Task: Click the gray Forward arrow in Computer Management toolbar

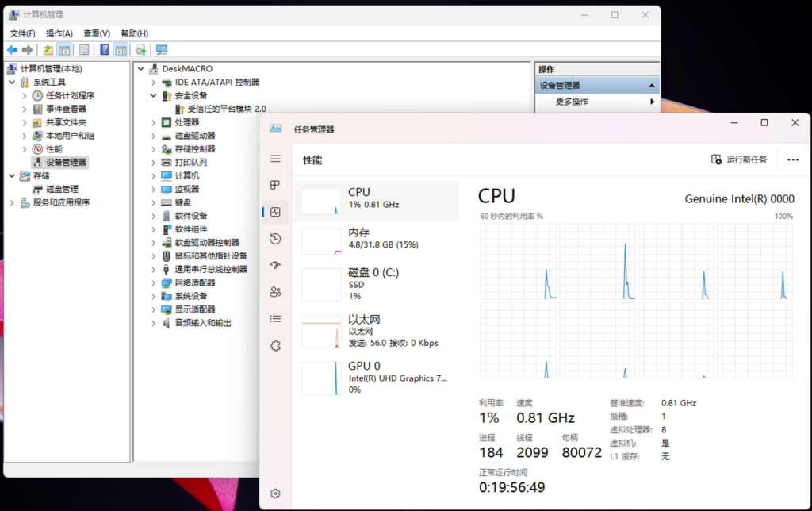Action: 28,50
